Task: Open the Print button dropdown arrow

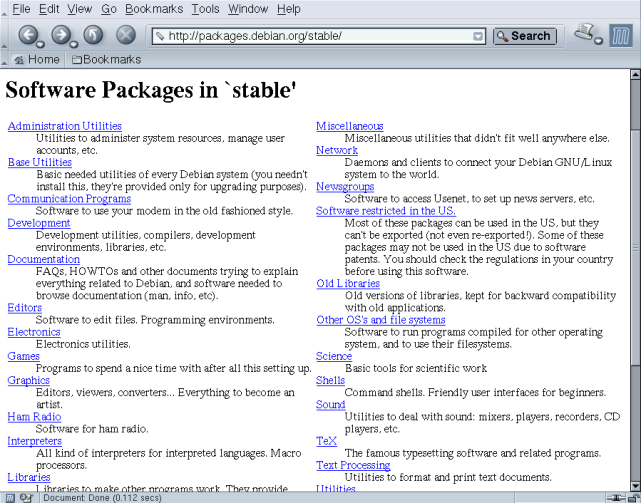Action: [x=598, y=41]
